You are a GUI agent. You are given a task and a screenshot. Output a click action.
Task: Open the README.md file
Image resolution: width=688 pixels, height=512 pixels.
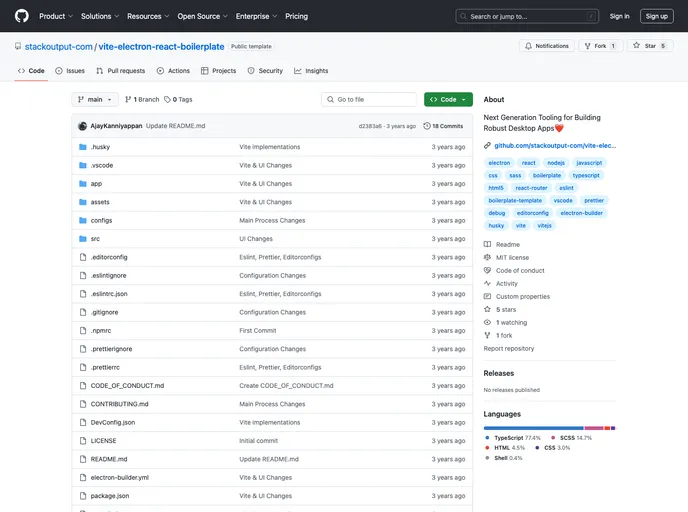(x=109, y=459)
